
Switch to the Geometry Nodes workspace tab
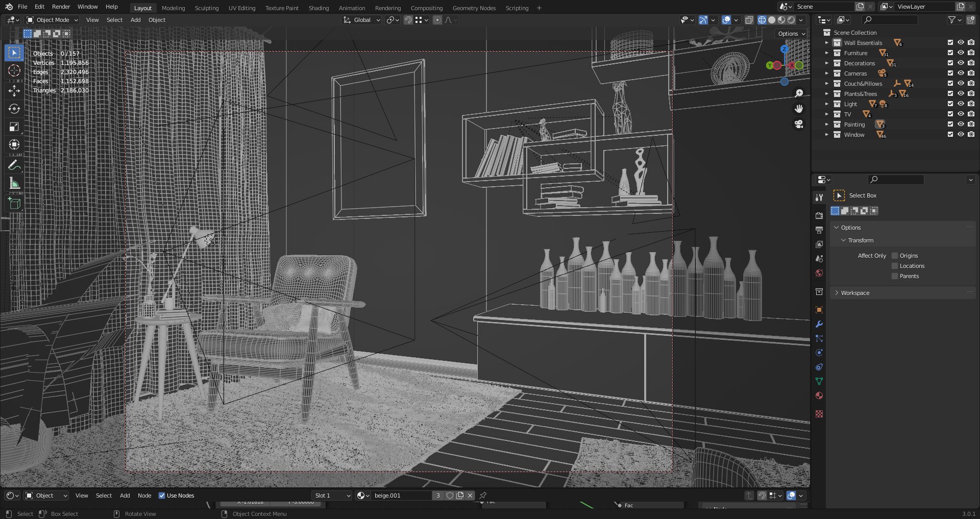point(474,8)
